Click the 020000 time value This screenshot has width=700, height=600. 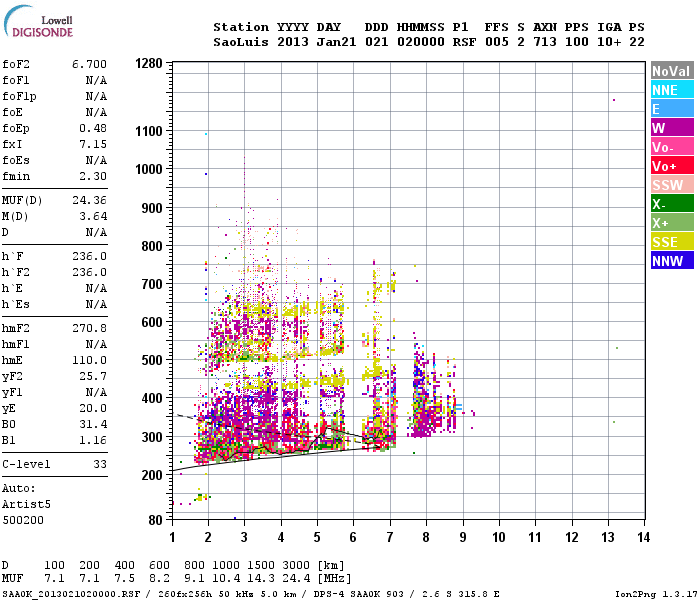click(x=421, y=42)
